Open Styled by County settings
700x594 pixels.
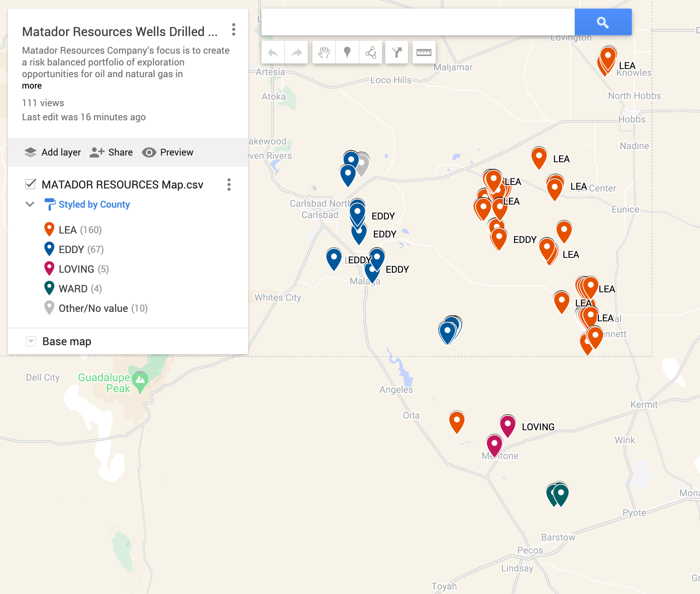click(x=94, y=204)
